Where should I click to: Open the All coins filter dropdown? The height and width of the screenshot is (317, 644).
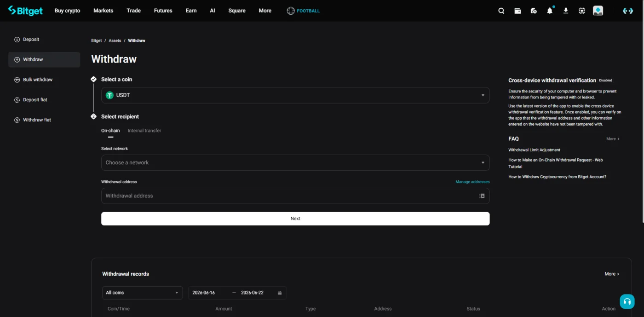click(143, 293)
